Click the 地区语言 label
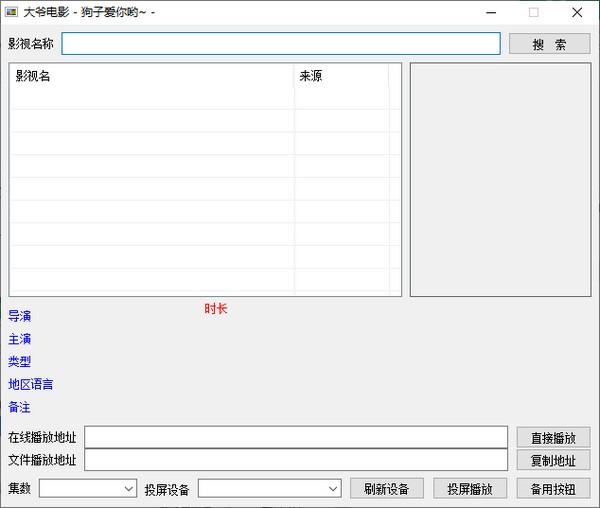The width and height of the screenshot is (600, 508). [31, 384]
